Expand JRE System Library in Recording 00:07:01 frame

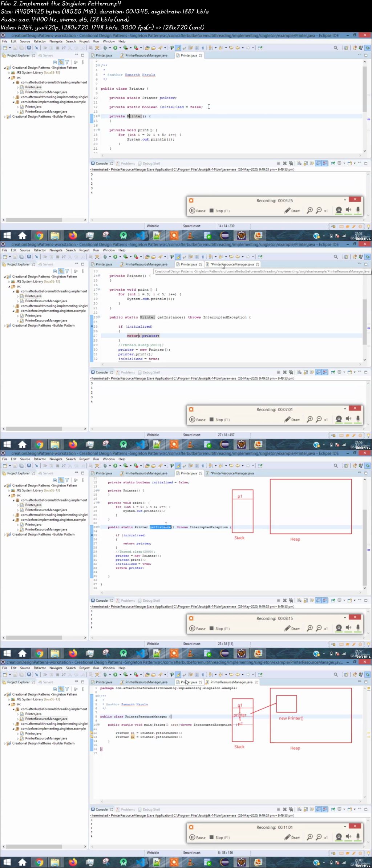pyautogui.click(x=9, y=282)
